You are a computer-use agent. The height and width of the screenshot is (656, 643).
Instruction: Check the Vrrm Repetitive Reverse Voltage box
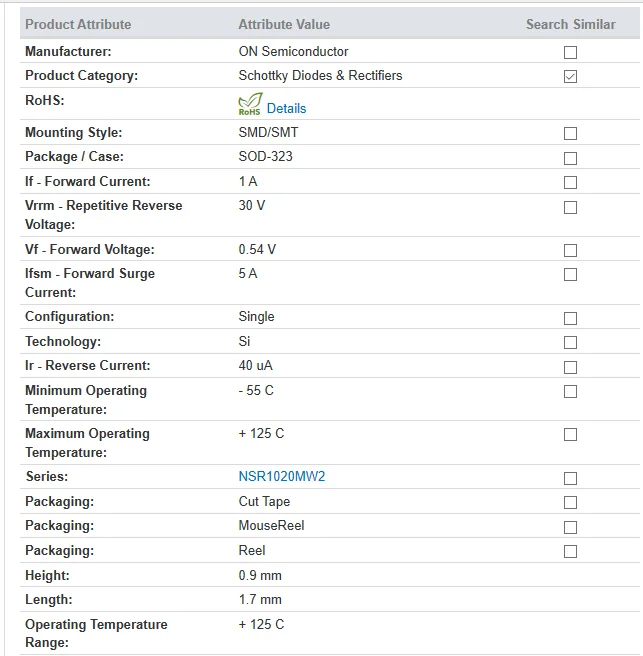570,208
